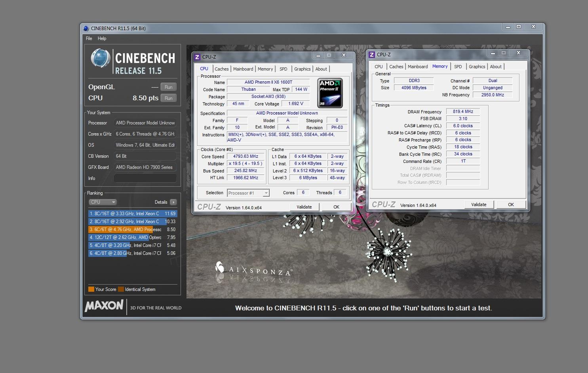Image resolution: width=588 pixels, height=373 pixels.
Task: Click the Multiplier value x 19.5
Action: (245, 164)
